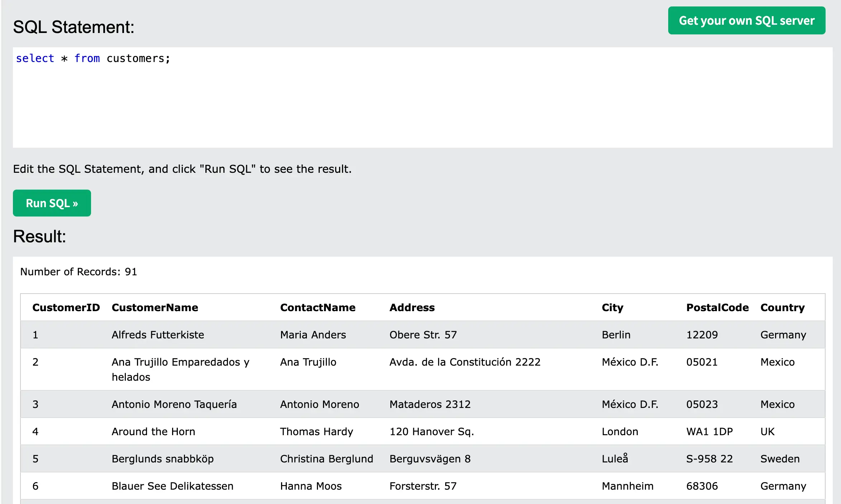Click Get your own SQL server button

click(746, 21)
